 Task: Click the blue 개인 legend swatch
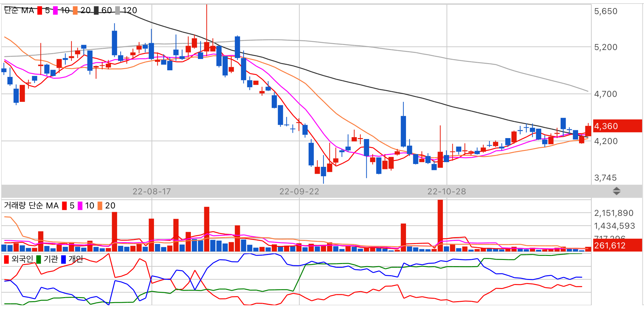(x=63, y=259)
